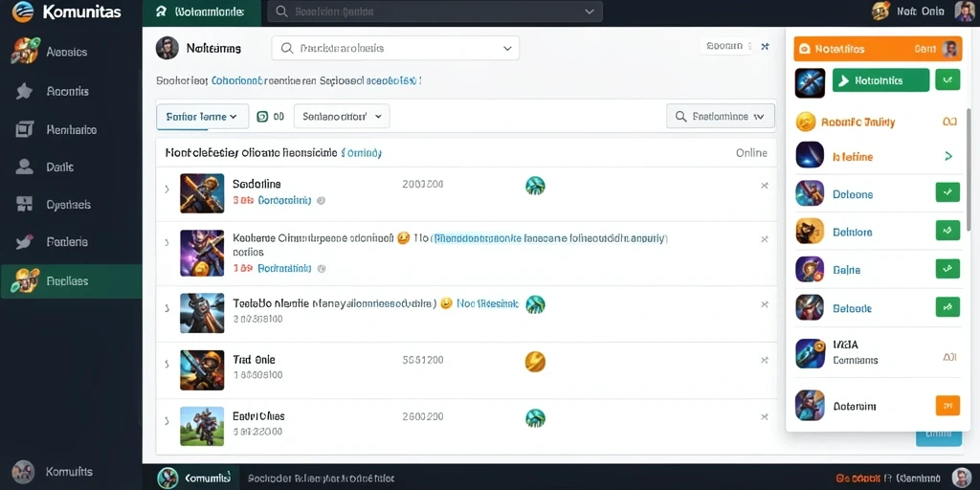This screenshot has width=980, height=490.
Task: Open the Sedorline game thumbnail
Action: tap(202, 193)
